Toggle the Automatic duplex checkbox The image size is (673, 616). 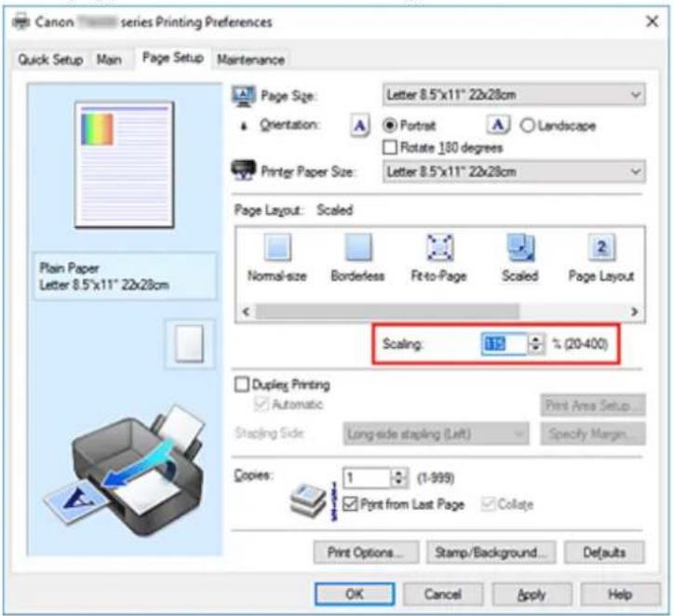262,404
